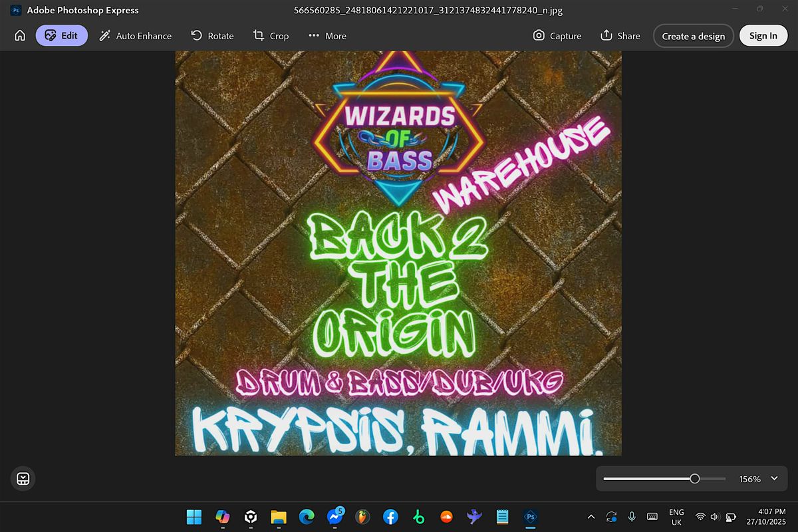Open Microsoft Edge from the taskbar
The image size is (798, 532).
point(306,517)
